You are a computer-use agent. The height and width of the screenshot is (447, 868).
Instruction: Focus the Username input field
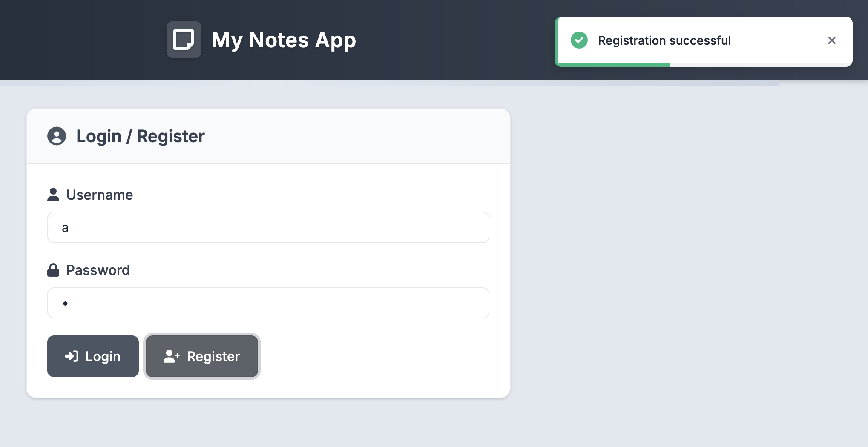point(268,227)
